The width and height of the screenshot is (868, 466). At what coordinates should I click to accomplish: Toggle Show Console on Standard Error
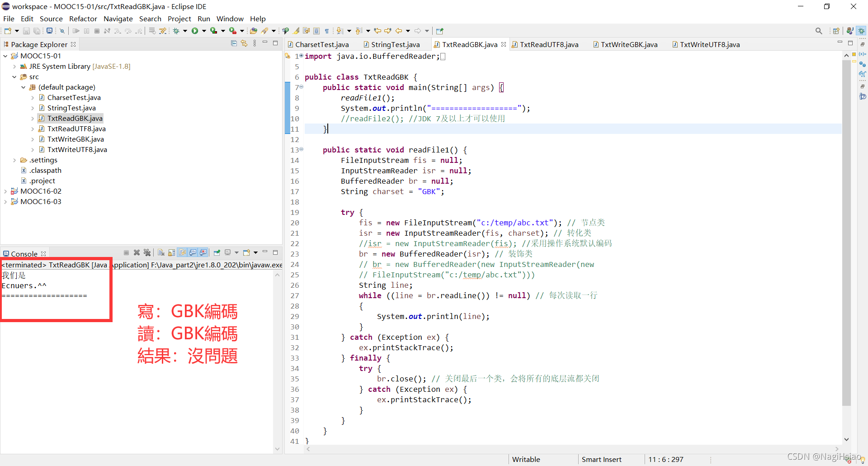pyautogui.click(x=203, y=252)
